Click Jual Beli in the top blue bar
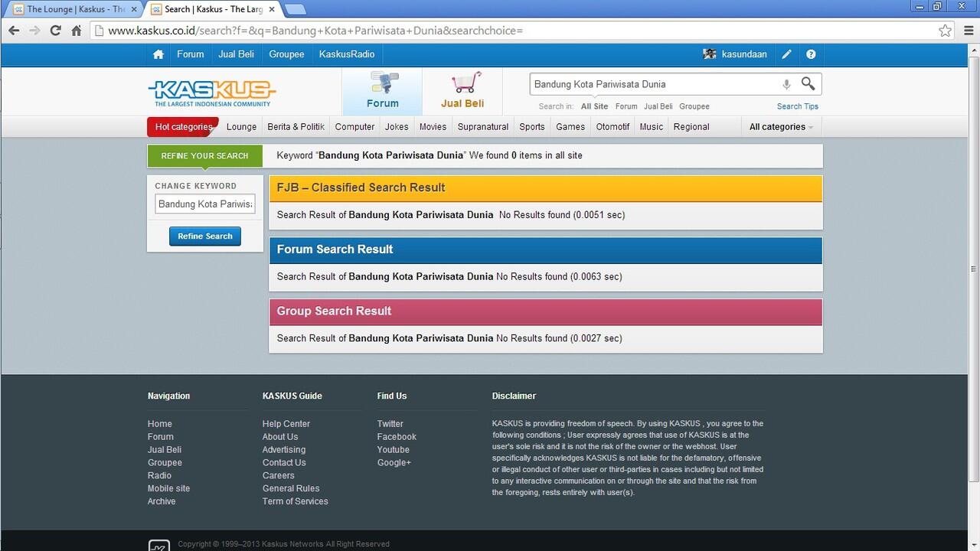The height and width of the screenshot is (551, 980). [237, 54]
